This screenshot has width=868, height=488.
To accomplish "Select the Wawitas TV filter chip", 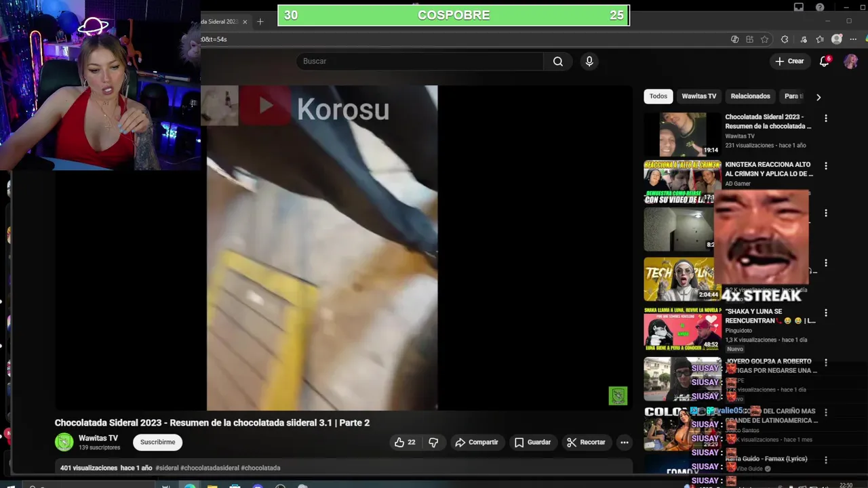I will [x=698, y=96].
